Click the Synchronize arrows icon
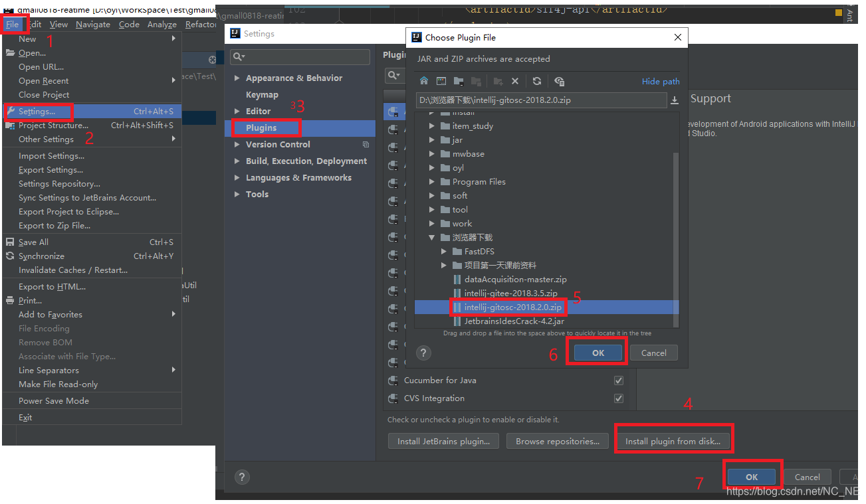Screen dimensions: 866x504 point(10,256)
